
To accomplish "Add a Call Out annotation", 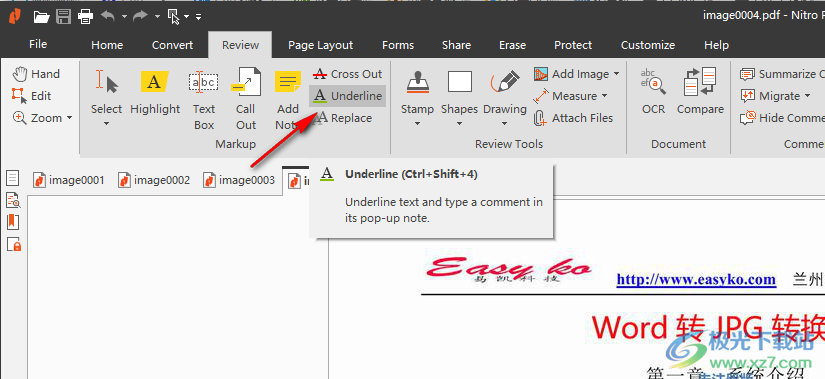I will click(246, 99).
